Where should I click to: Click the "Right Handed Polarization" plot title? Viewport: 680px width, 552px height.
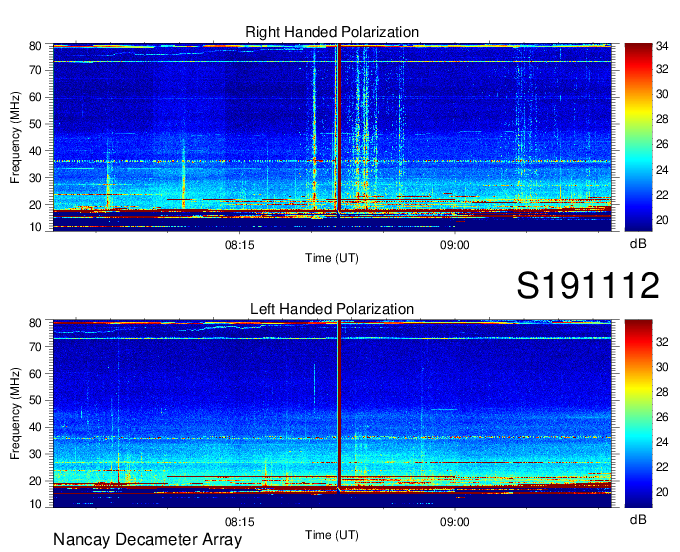[x=332, y=32]
